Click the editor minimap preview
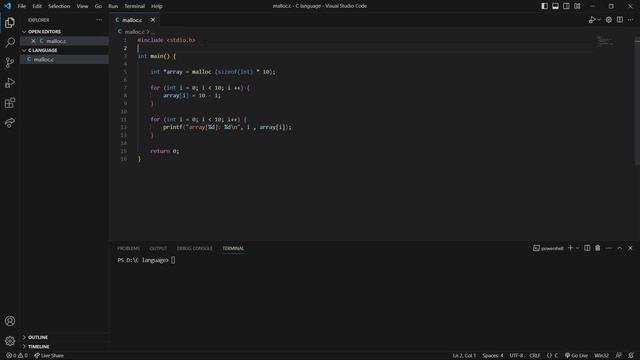This screenshot has width=640, height=360. pyautogui.click(x=605, y=41)
